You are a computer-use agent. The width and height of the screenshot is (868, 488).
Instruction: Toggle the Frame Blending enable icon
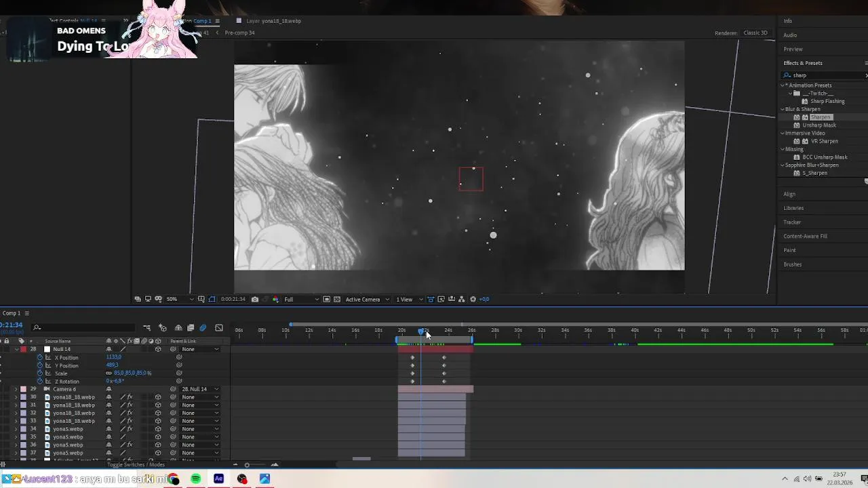pos(191,328)
